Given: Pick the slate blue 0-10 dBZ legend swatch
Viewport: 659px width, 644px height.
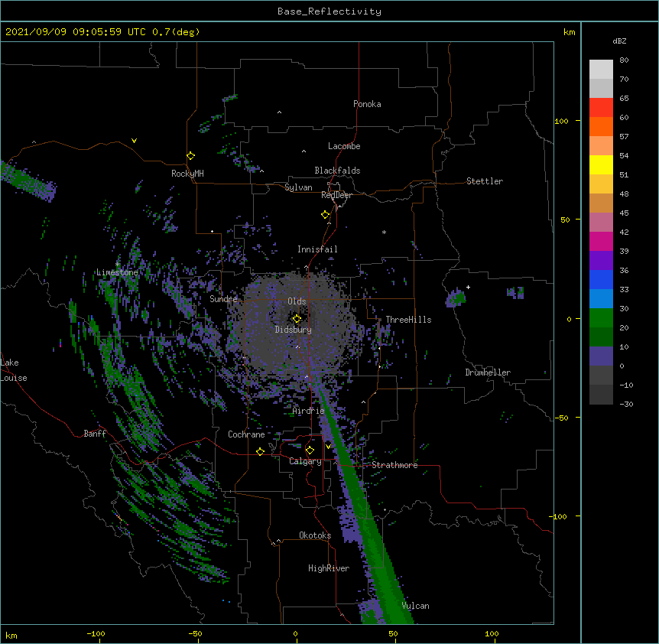Looking at the screenshot, I should (x=601, y=356).
